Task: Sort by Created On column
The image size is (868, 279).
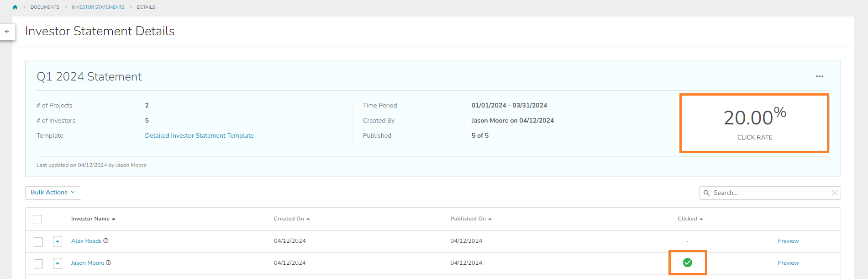Action: 292,219
